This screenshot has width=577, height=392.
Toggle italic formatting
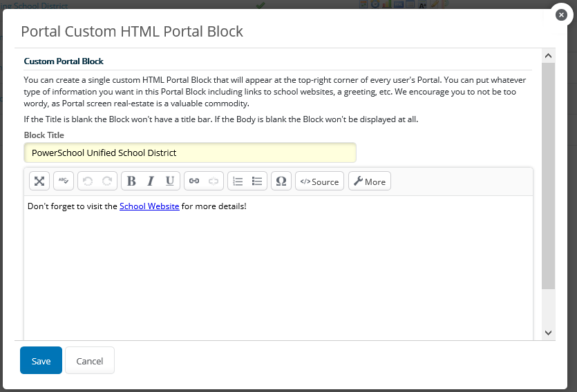pyautogui.click(x=151, y=181)
